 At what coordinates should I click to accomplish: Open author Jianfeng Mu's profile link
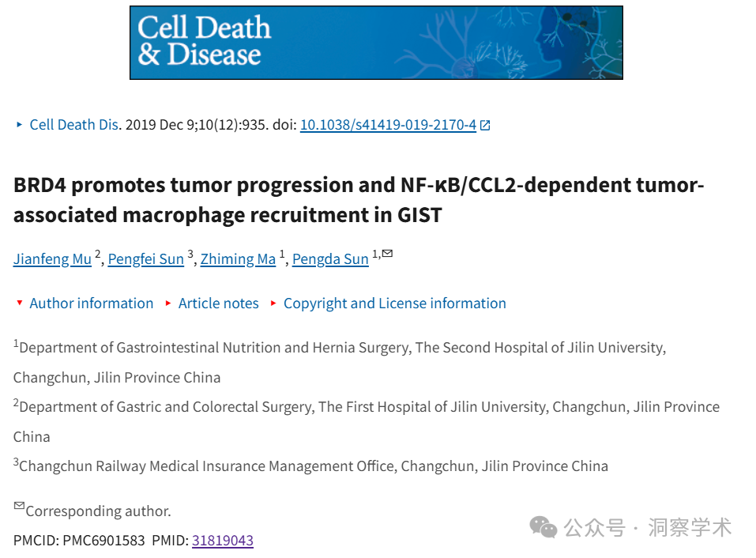point(52,259)
